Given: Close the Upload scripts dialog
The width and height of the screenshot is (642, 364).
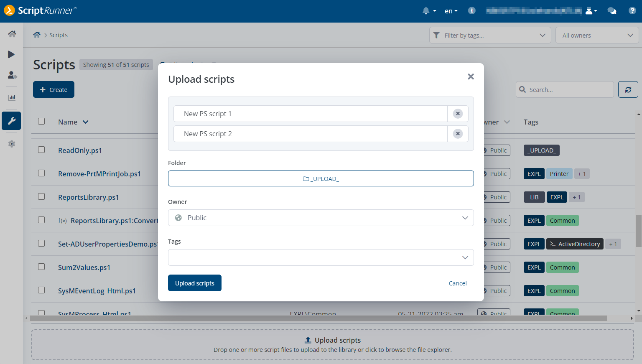Looking at the screenshot, I should [471, 76].
